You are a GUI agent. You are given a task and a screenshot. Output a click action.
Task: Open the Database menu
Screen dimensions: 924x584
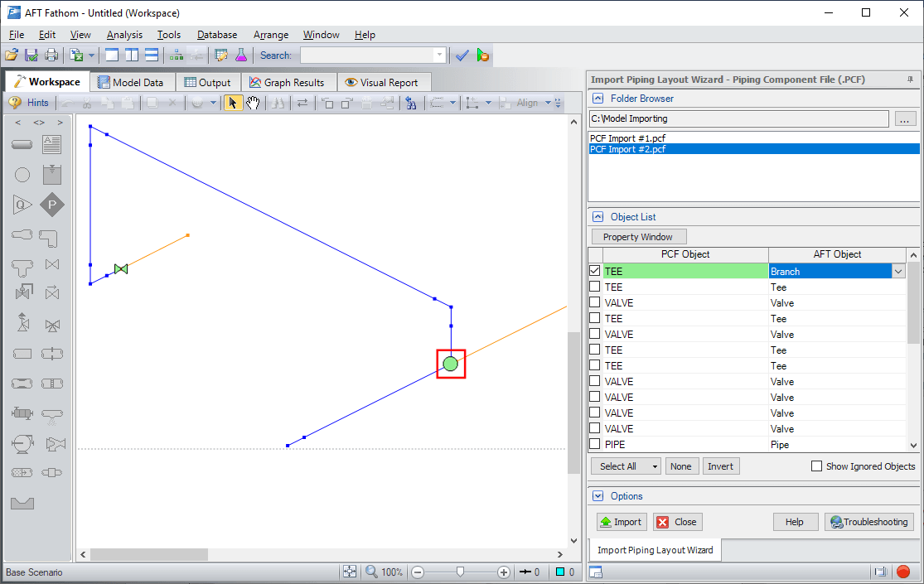(217, 35)
